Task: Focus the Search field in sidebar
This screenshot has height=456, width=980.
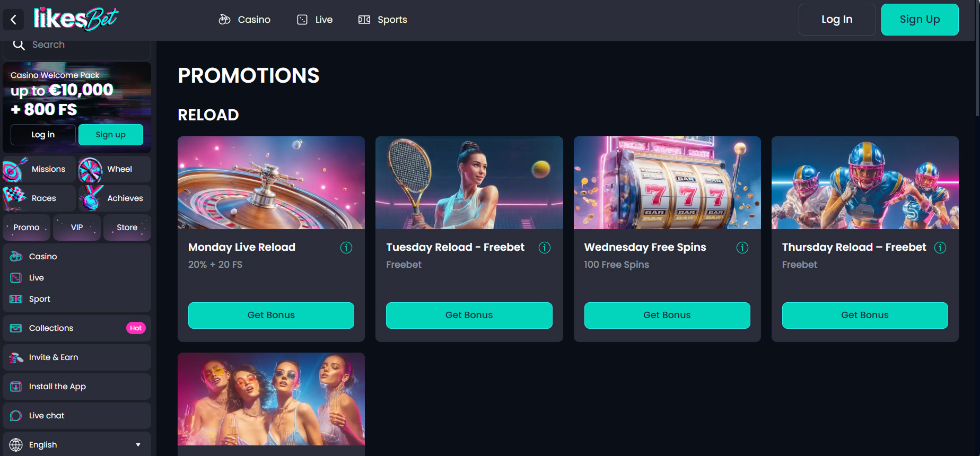Action: click(77, 46)
